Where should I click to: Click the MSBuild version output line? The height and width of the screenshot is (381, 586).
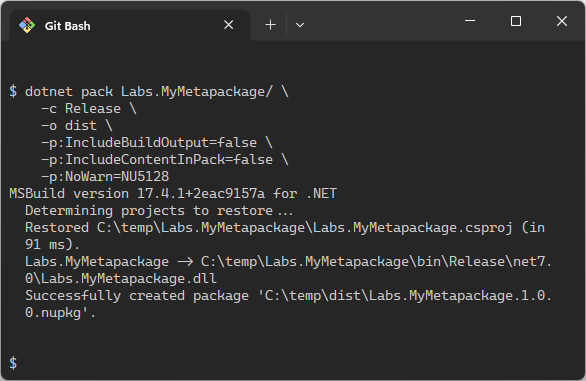point(173,194)
